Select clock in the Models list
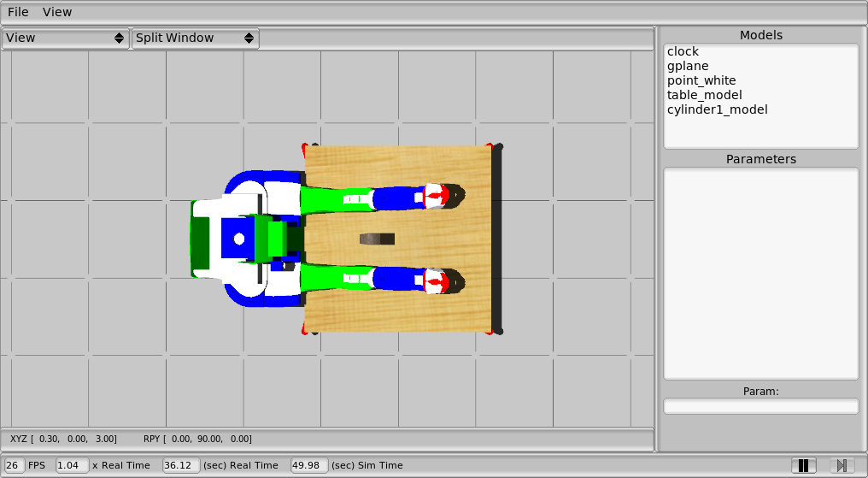Image resolution: width=868 pixels, height=478 pixels. pos(683,51)
